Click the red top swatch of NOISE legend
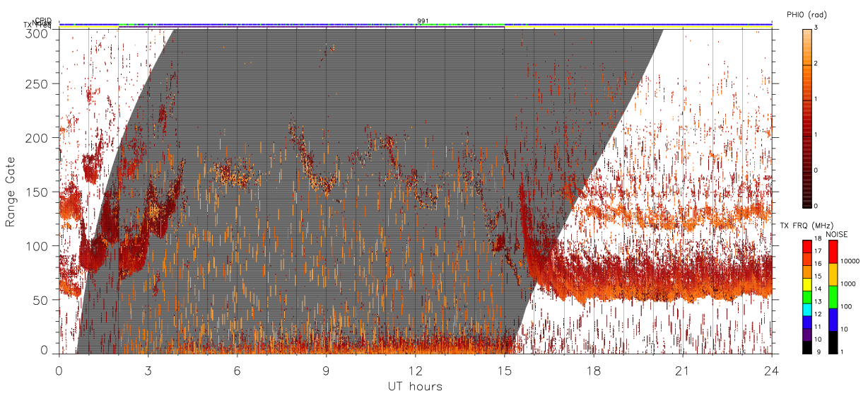The height and width of the screenshot is (401, 868). click(x=833, y=252)
